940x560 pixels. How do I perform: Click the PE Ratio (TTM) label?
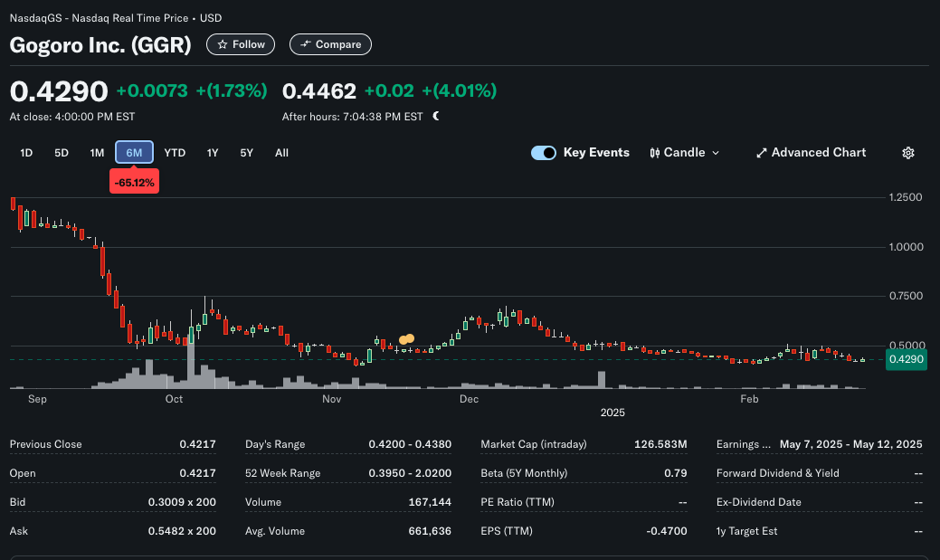(x=517, y=502)
